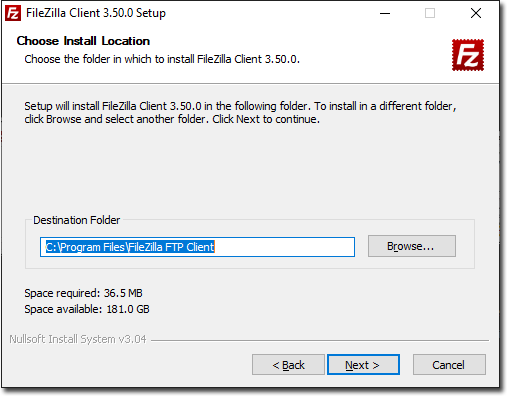The height and width of the screenshot is (396, 507).
Task: Click the 'Choose Install Location' heading
Action: tap(83, 41)
